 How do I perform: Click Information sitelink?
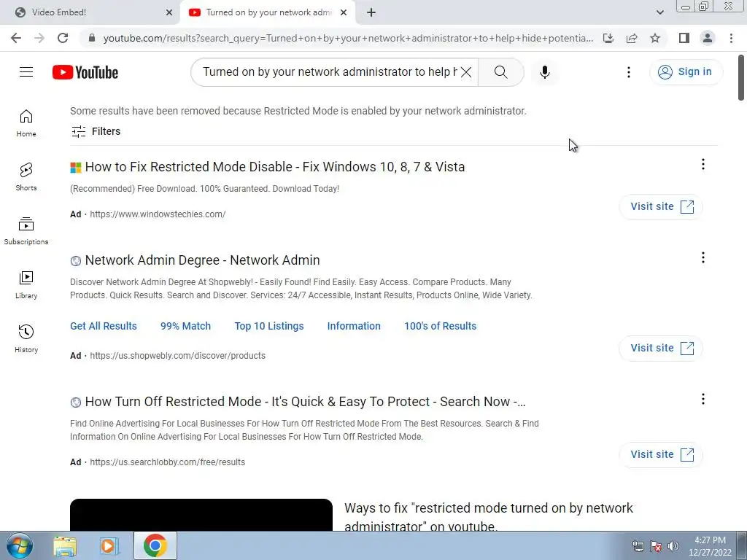(354, 326)
